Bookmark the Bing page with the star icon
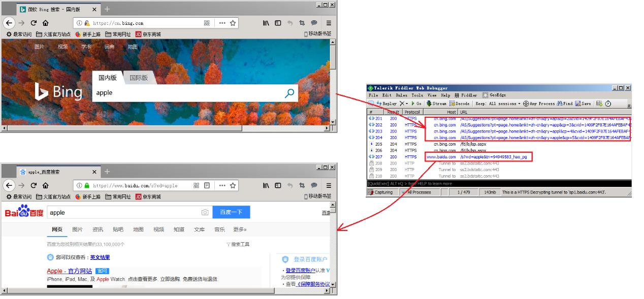The image size is (644, 299). tap(233, 23)
